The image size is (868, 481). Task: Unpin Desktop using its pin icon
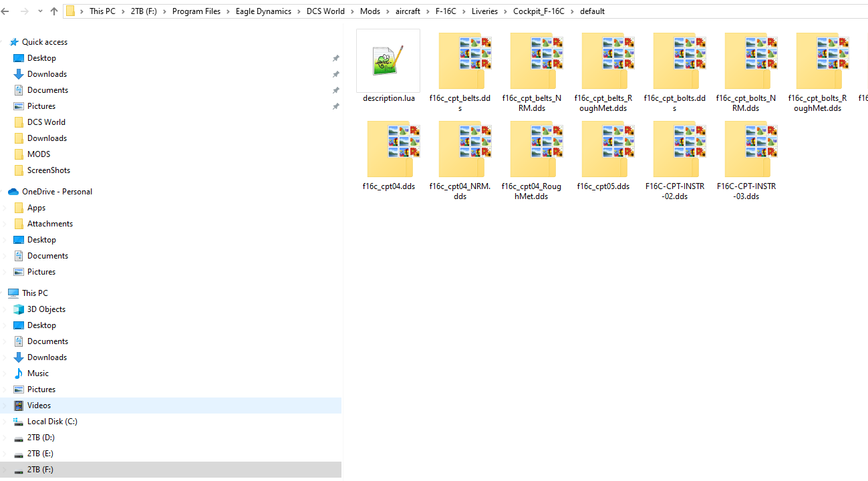[336, 58]
